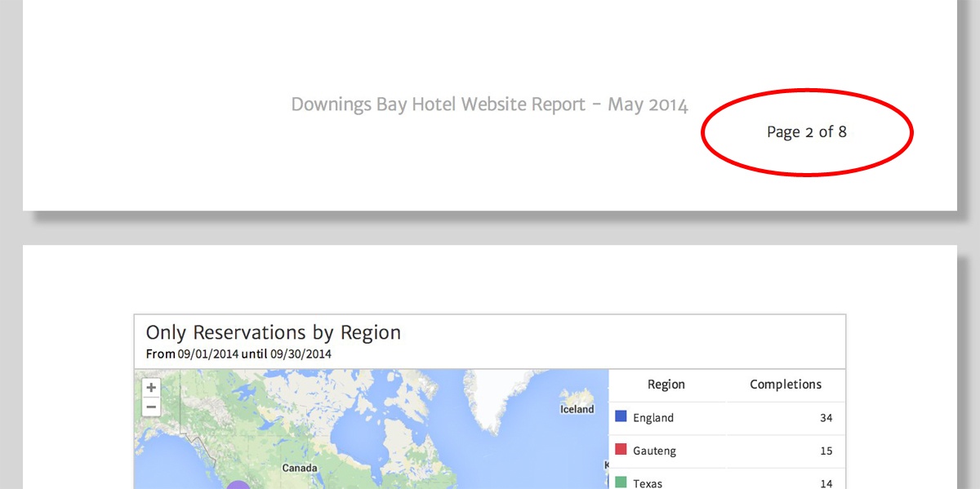Screen dimensions: 980x489
Task: Zoom out on the map
Action: pos(151,407)
